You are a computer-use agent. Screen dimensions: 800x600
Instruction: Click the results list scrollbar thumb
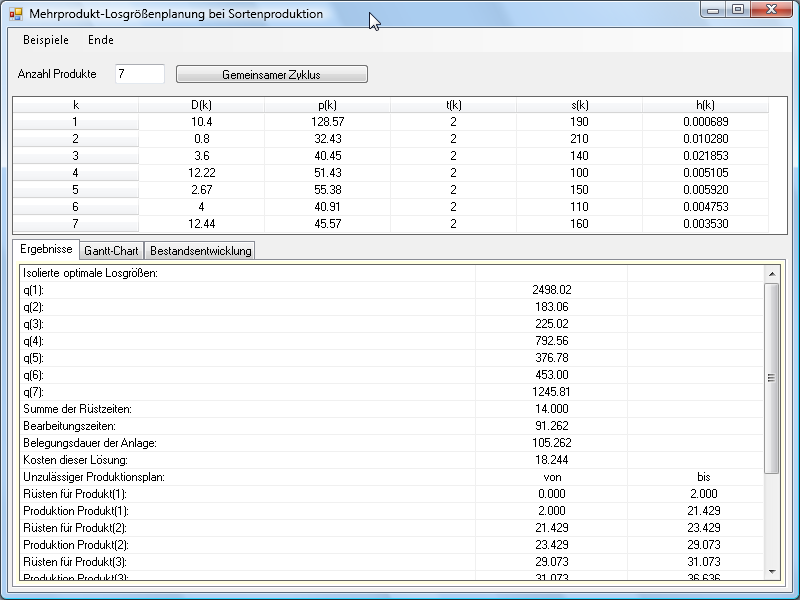771,378
